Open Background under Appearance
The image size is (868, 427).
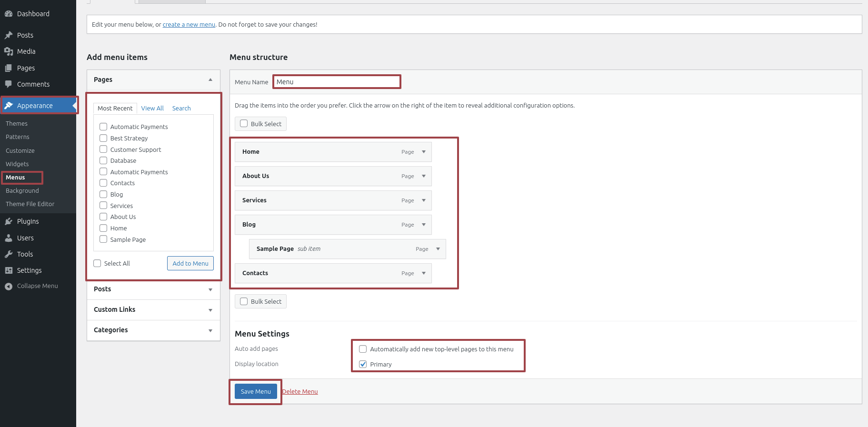pos(22,190)
